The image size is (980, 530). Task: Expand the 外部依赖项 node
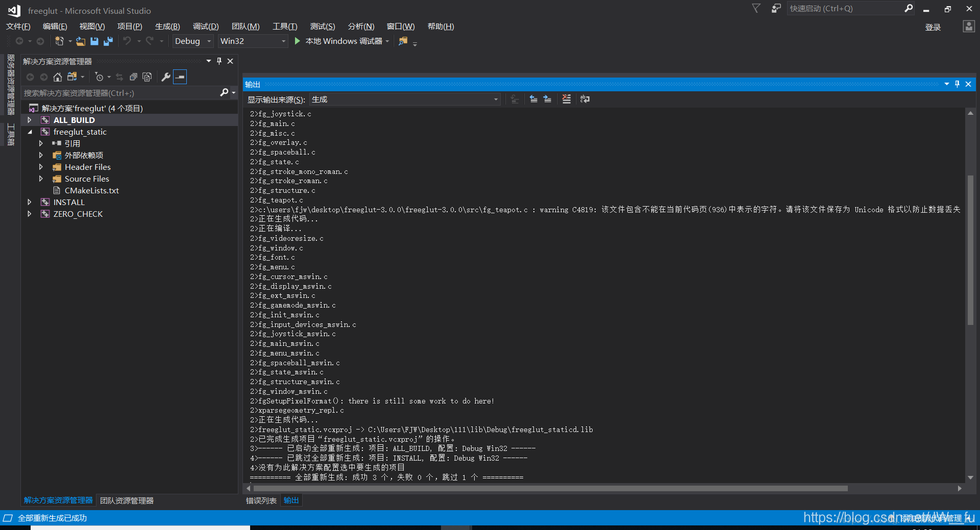click(41, 155)
